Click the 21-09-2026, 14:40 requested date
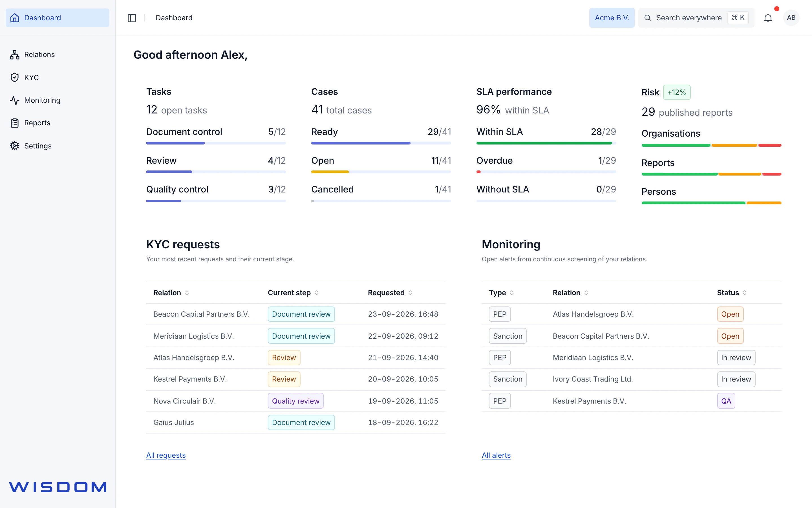Image resolution: width=812 pixels, height=508 pixels. pyautogui.click(x=403, y=358)
